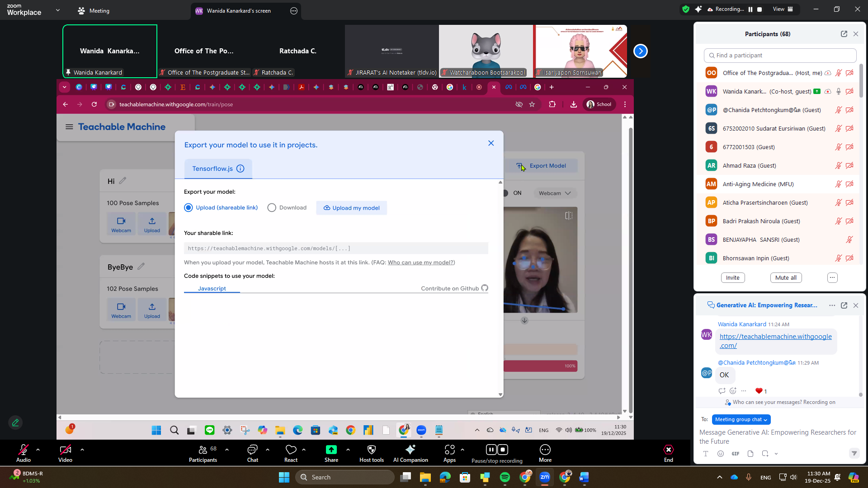Click the Chat icon in meeting toolbar
The width and height of the screenshot is (868, 488).
(252, 450)
